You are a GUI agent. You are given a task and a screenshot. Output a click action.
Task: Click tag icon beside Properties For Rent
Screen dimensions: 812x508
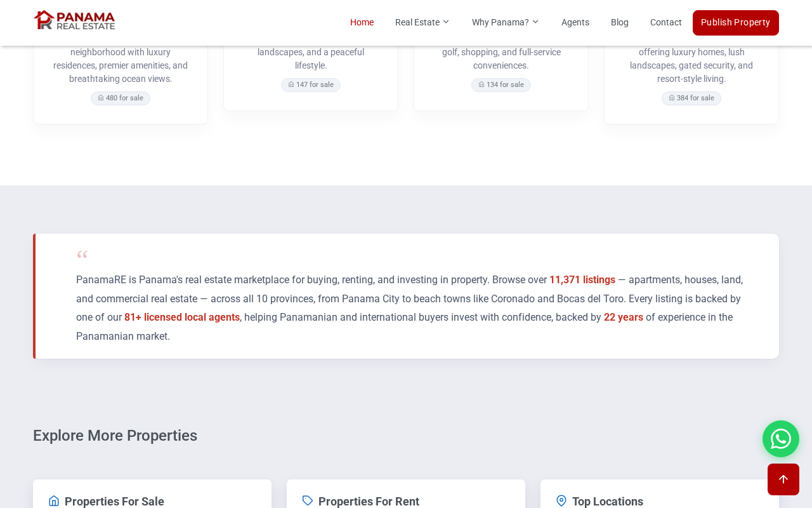(308, 501)
